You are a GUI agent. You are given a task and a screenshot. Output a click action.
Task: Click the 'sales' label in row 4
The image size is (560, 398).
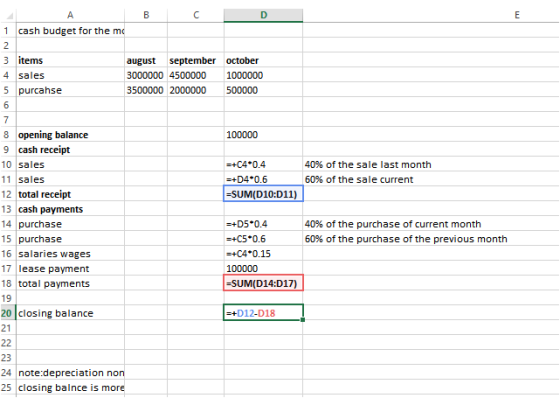coord(31,75)
